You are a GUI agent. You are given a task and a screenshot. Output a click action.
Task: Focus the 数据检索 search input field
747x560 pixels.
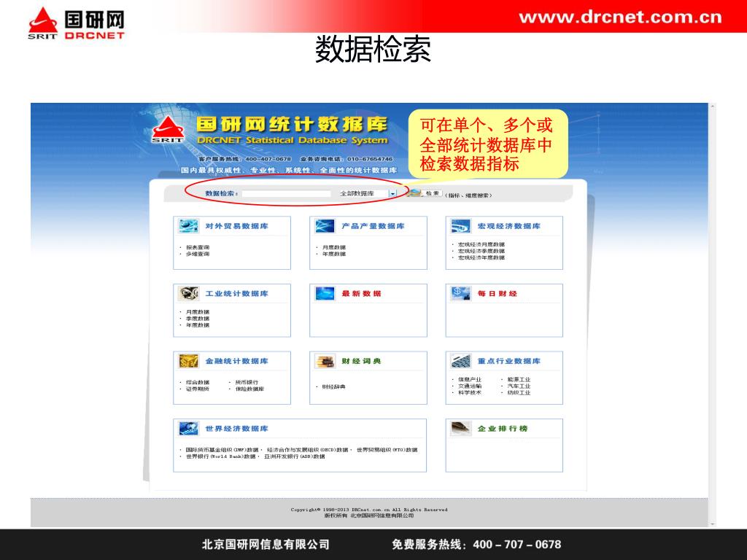(x=286, y=194)
